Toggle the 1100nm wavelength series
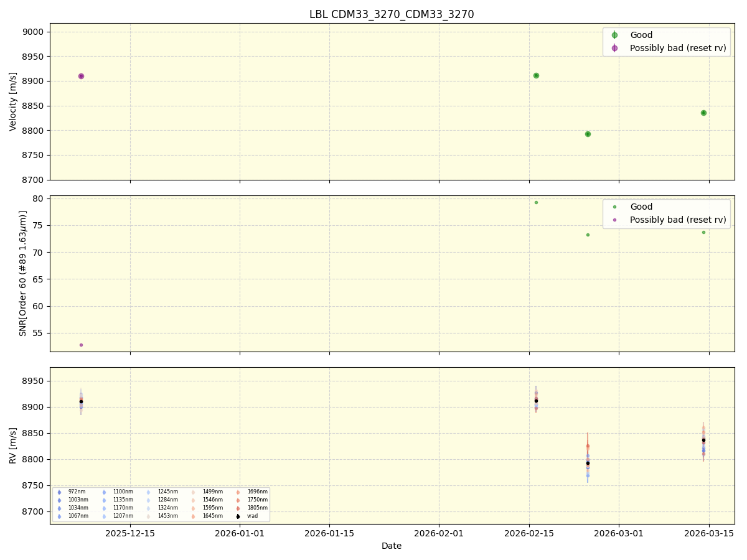 pos(103,491)
